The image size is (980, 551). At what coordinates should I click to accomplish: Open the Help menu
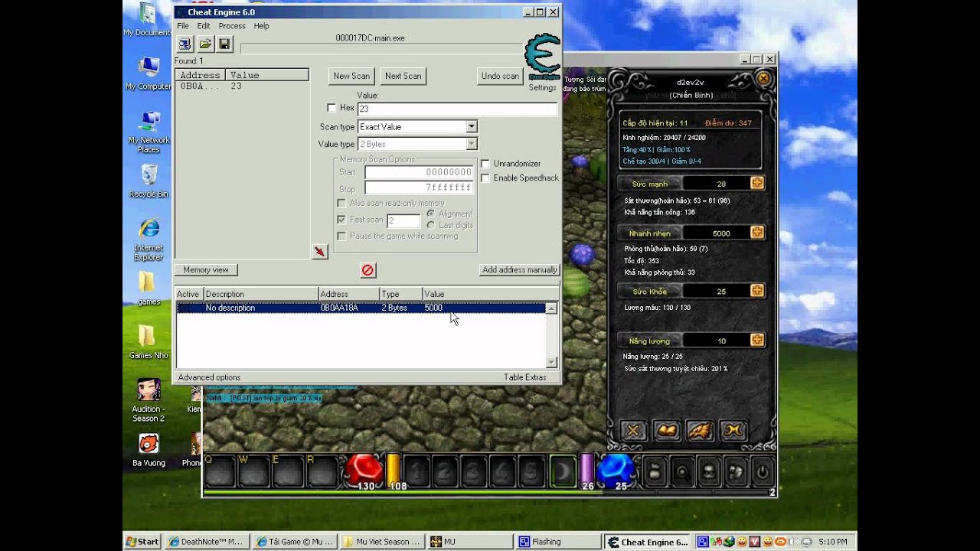[261, 26]
